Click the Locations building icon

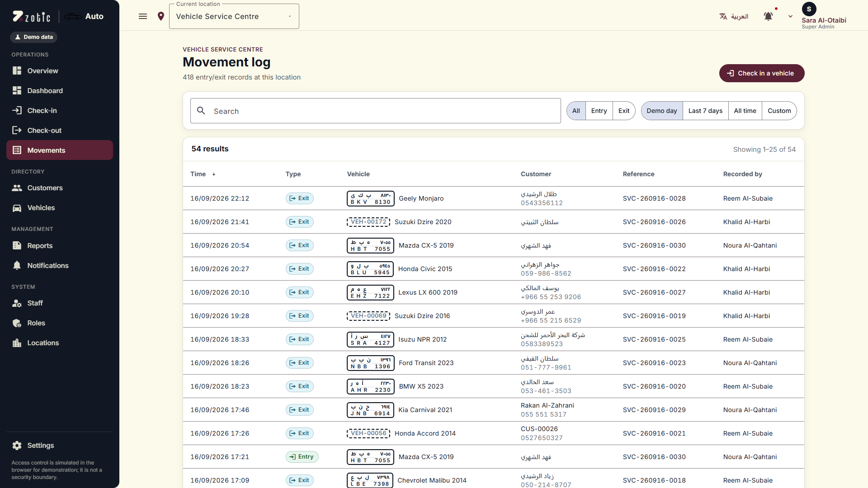[x=17, y=343]
